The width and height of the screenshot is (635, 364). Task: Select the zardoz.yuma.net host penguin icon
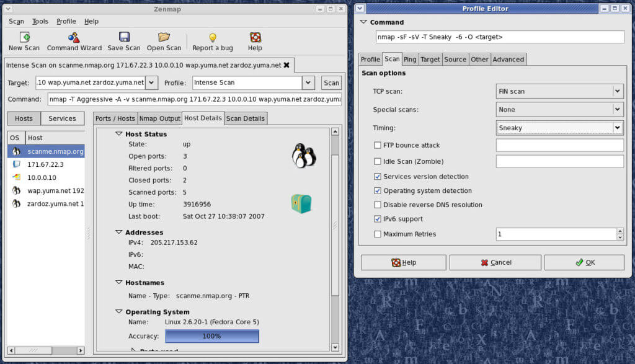16,203
